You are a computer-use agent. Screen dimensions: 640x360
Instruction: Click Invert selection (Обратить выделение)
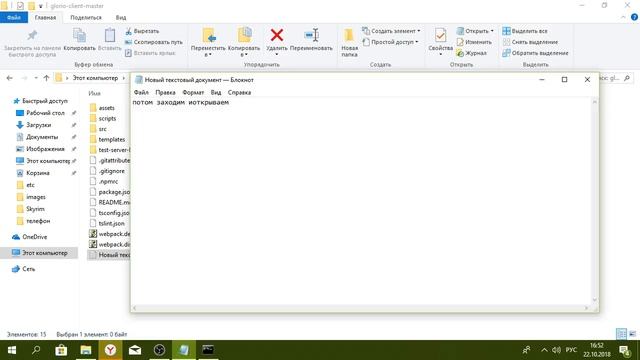pos(535,53)
